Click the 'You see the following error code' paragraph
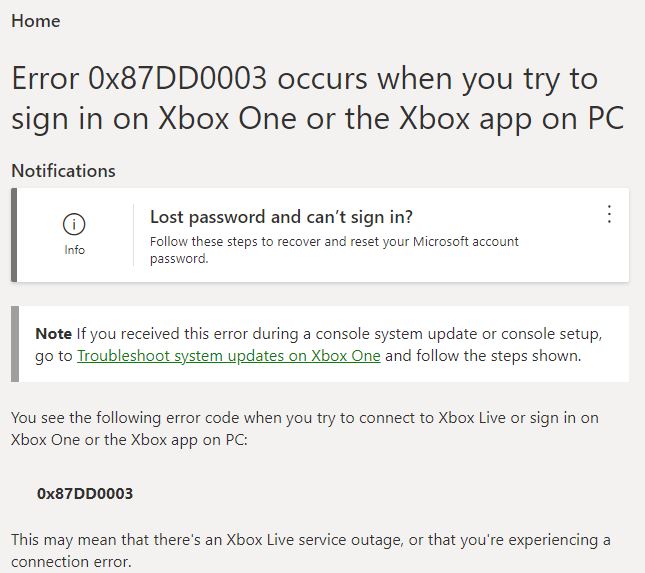 (x=304, y=429)
